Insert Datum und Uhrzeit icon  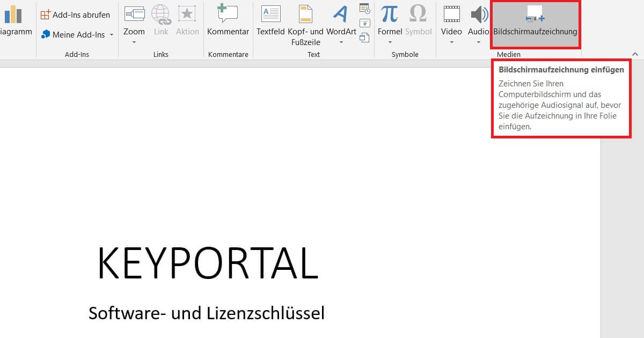pyautogui.click(x=364, y=8)
